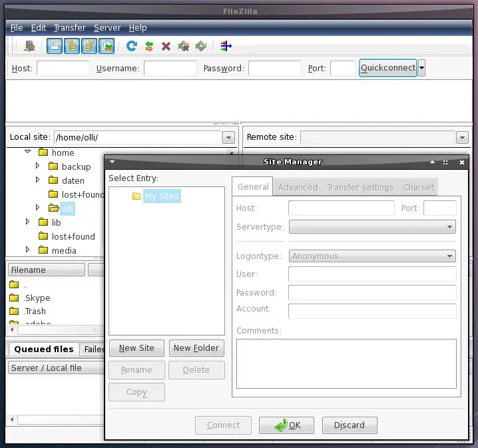Select the parent directory '..' entry

click(x=25, y=286)
